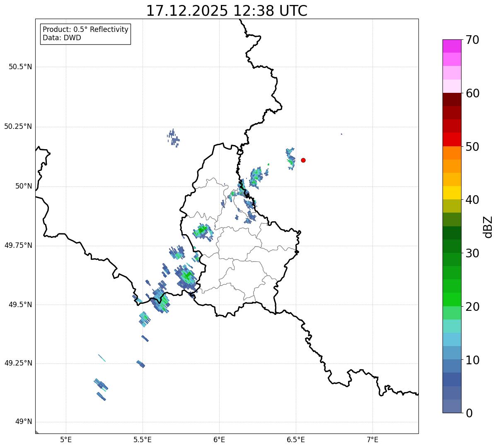
Task: Click the plot title 17.12.2025 12:38 UTC
Action: coord(227,11)
